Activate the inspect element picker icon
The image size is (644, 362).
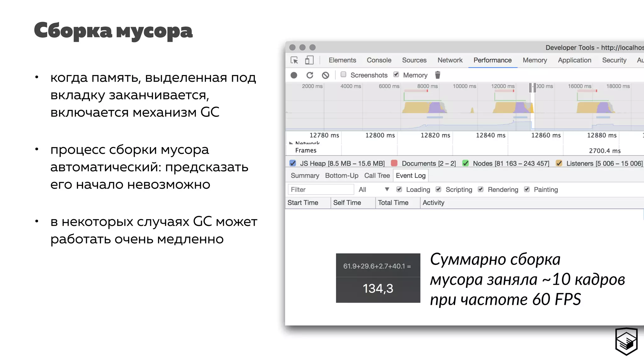(294, 60)
